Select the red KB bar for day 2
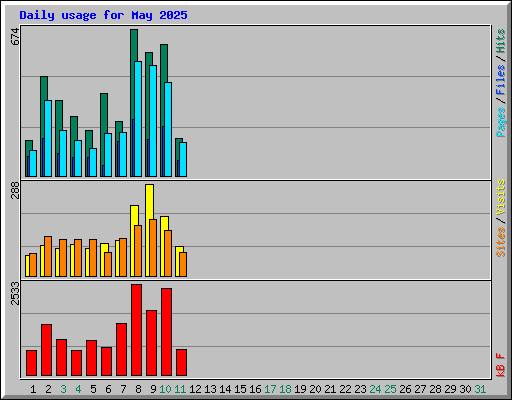 coord(46,350)
